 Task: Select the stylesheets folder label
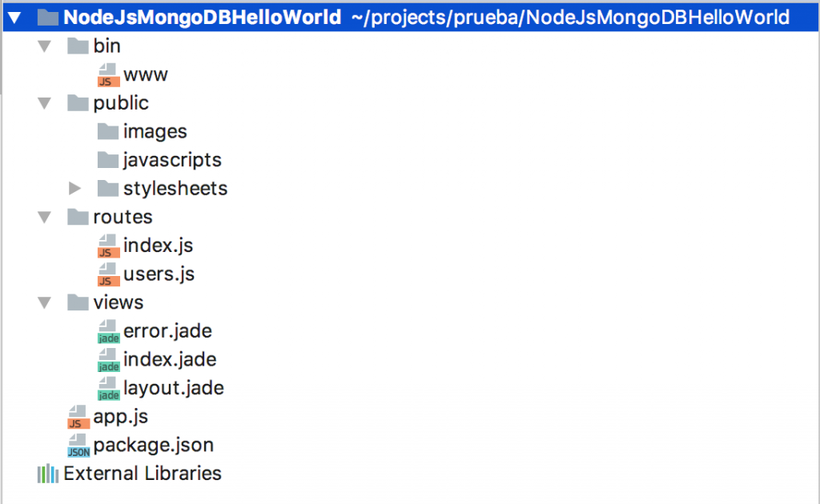[175, 189]
